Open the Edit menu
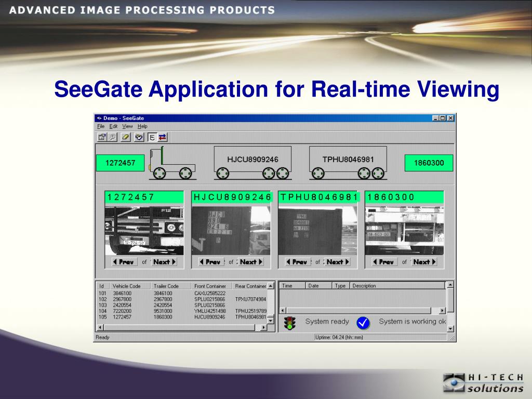 113,126
